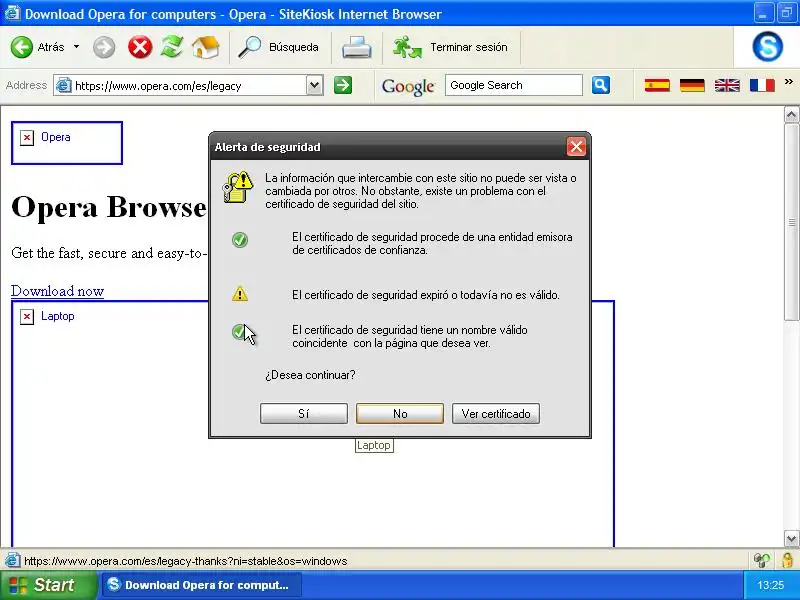Click the taskbar clock 13:25
Viewport: 800px width, 600px height.
click(x=770, y=585)
